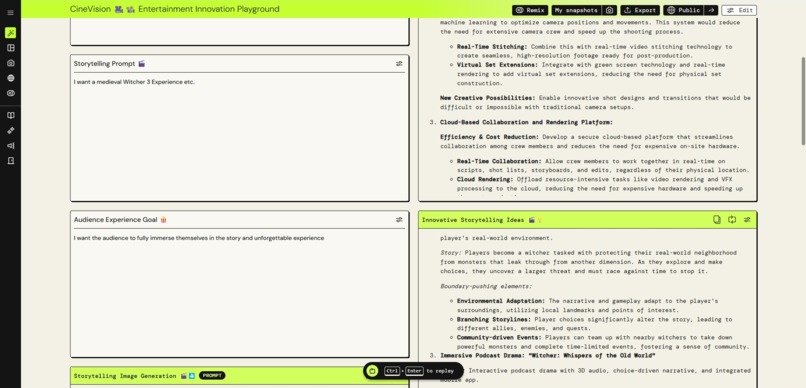Click the globe icon in left sidebar

click(x=10, y=78)
